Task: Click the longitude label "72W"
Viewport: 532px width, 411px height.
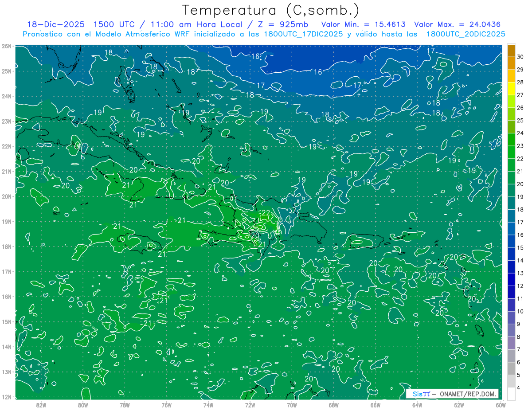Action: point(250,405)
